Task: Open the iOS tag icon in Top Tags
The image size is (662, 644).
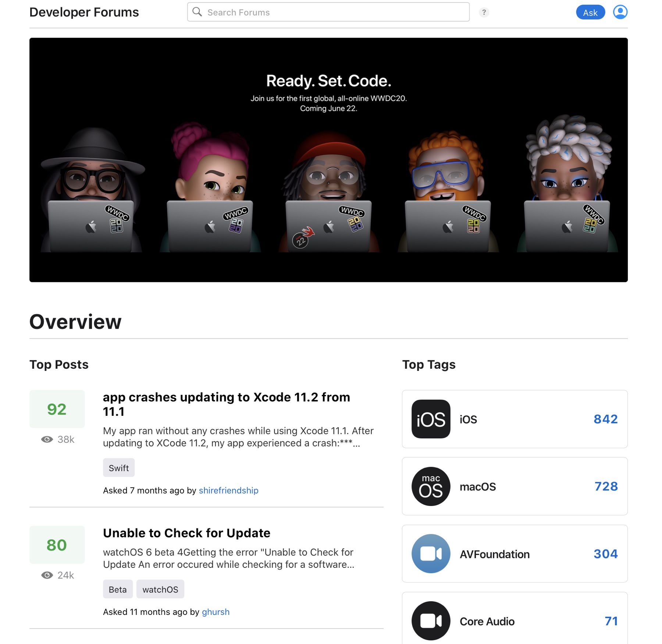Action: tap(431, 419)
